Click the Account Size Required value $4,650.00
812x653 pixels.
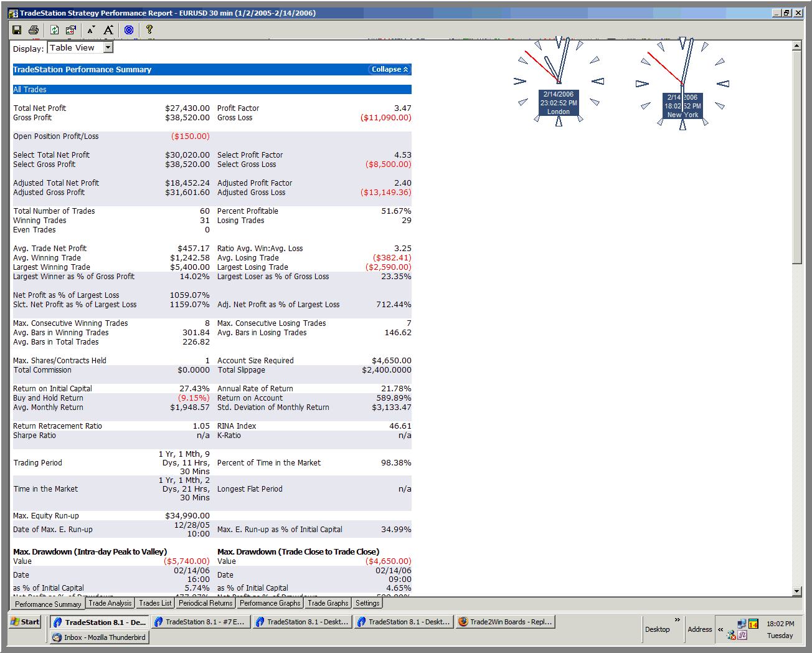click(x=392, y=361)
